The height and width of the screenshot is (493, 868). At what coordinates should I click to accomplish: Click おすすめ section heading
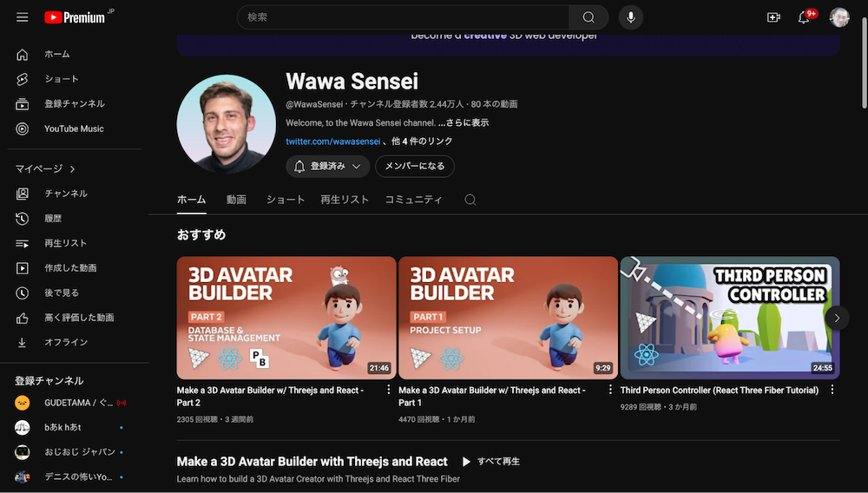pos(201,234)
